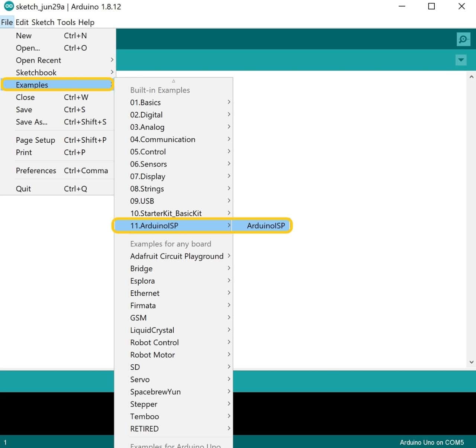Expand the 01.Basics examples
Image resolution: width=476 pixels, height=448 pixels.
pos(174,103)
